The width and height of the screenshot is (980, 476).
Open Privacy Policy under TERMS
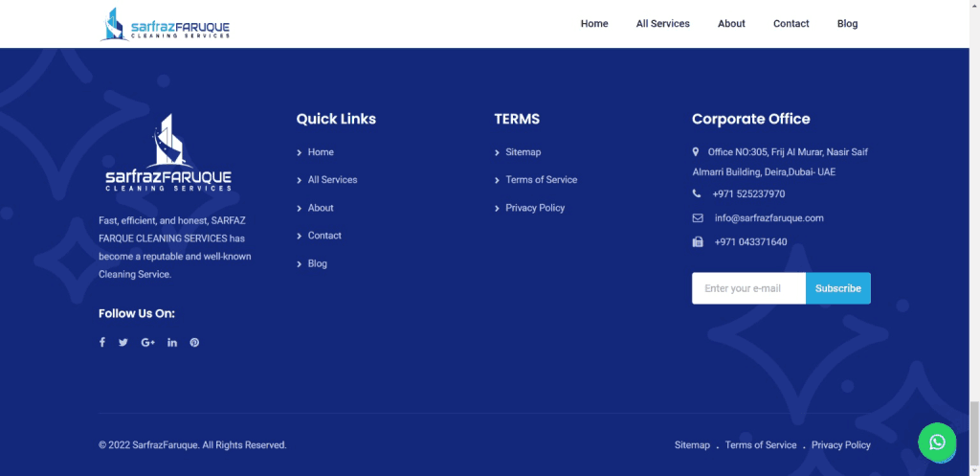[535, 208]
